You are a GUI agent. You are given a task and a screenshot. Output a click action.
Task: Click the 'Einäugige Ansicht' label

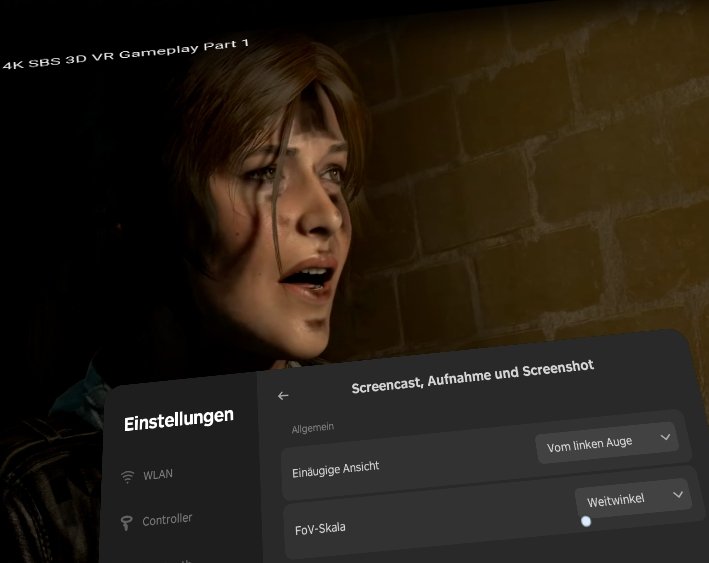336,469
